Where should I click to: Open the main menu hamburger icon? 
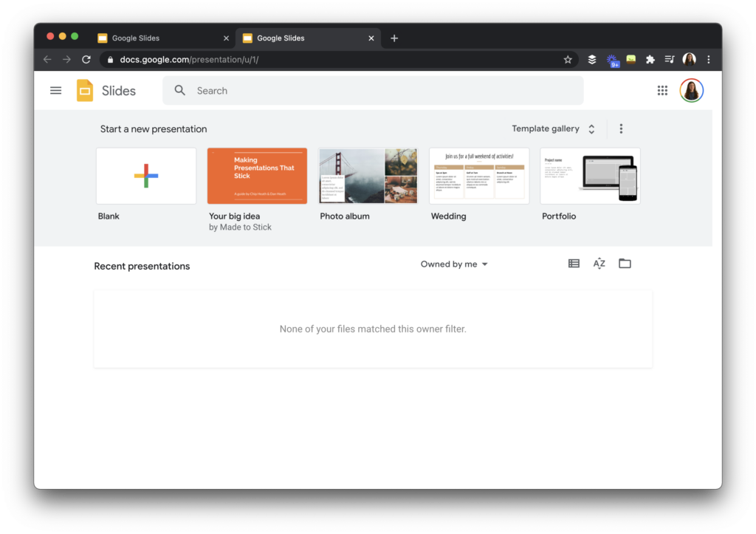tap(55, 90)
